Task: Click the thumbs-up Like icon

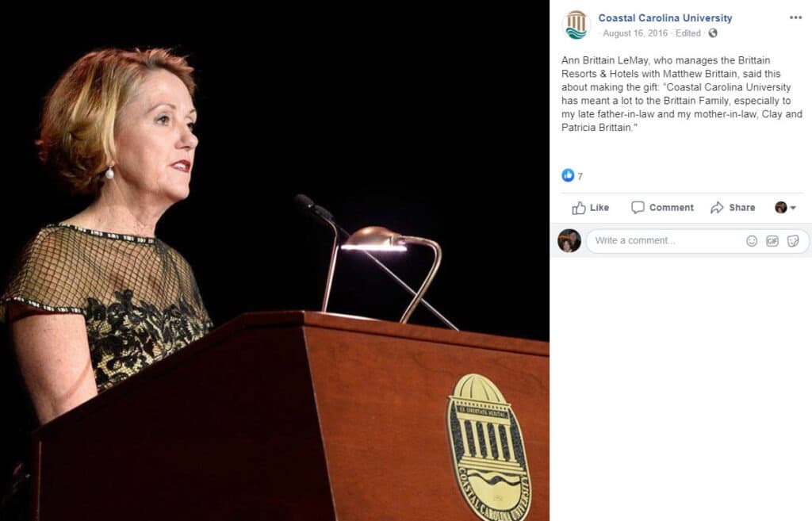Action: pyautogui.click(x=578, y=208)
